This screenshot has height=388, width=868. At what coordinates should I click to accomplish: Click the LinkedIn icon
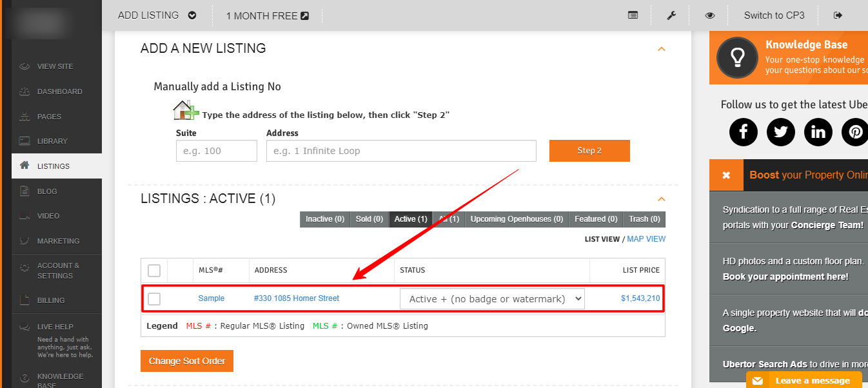click(x=818, y=132)
